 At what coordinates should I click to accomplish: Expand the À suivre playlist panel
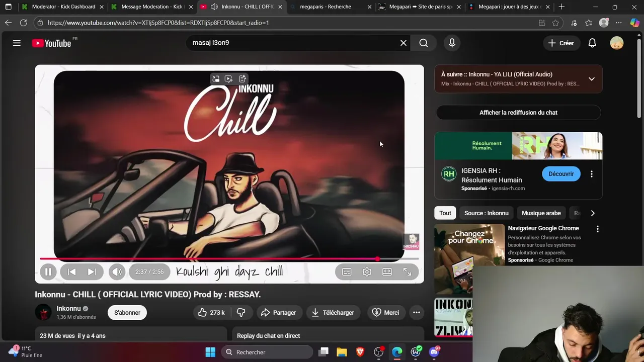pyautogui.click(x=592, y=79)
